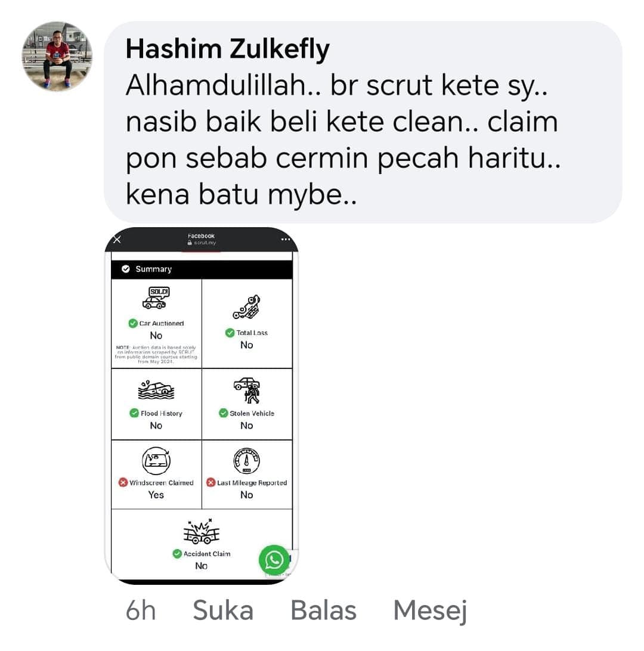Open Hashim Zulkefly's profile picture
Viewport: 644px width, 651px height.
pyautogui.click(x=57, y=56)
